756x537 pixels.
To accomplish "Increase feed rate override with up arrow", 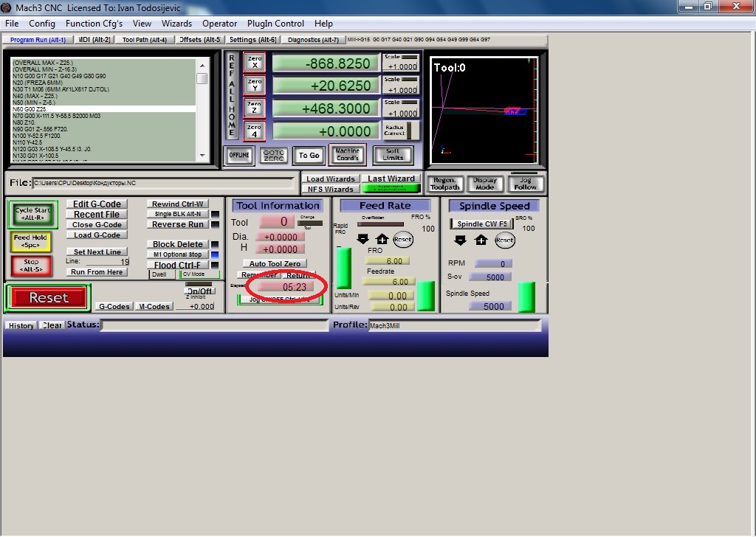I will point(382,239).
